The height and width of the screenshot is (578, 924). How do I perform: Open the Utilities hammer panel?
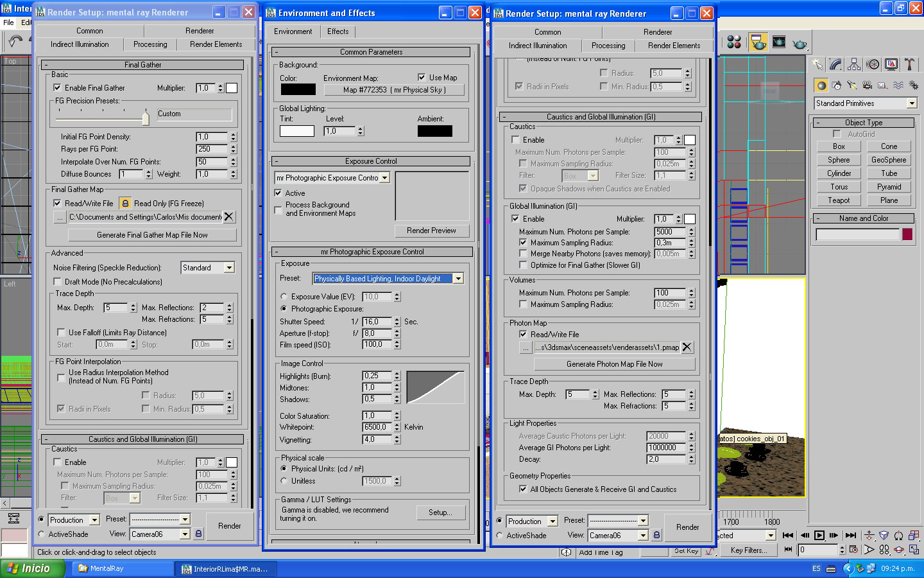click(909, 64)
